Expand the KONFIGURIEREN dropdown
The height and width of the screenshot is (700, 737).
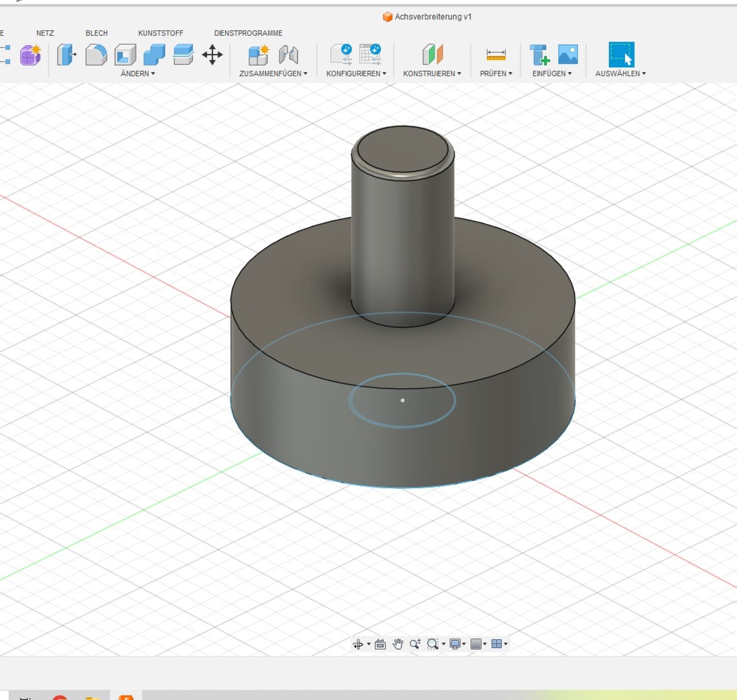pos(356,74)
